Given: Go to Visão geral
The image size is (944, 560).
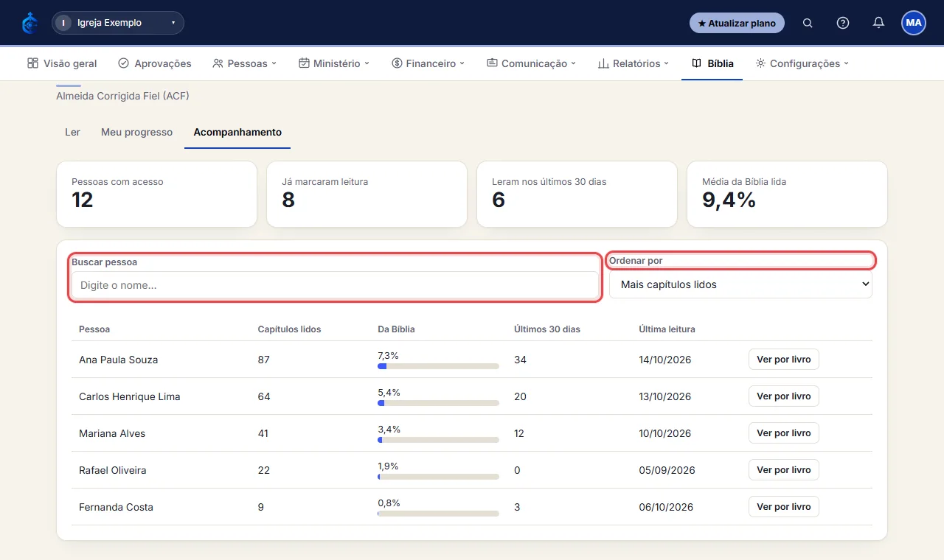Looking at the screenshot, I should click(62, 63).
